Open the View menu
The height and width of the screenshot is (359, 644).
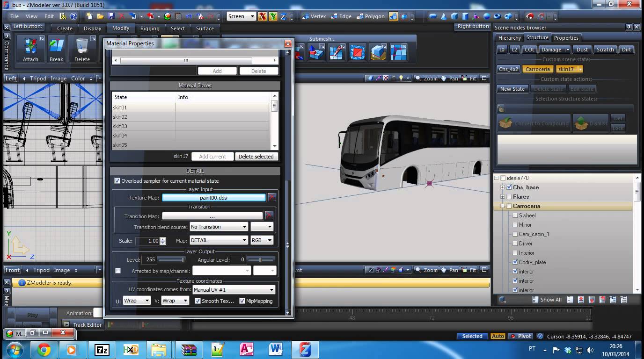32,16
